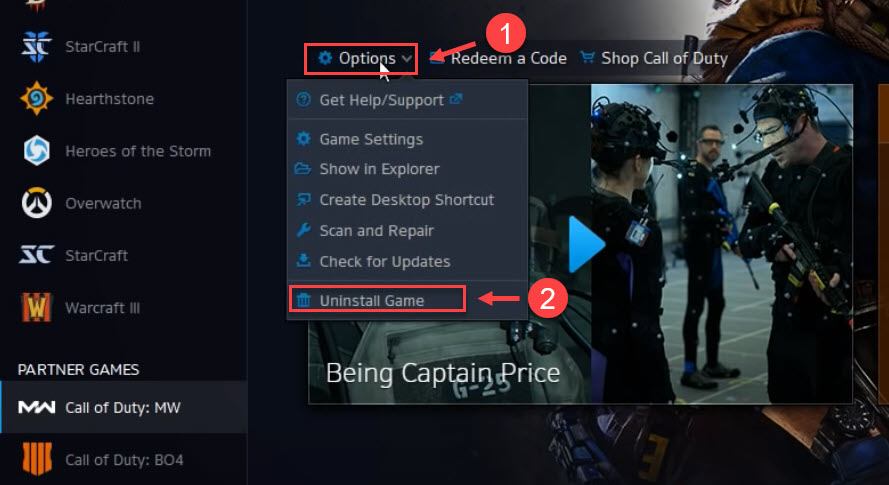Click the trash icon beside Uninstall Game
This screenshot has width=889, height=485.
[304, 300]
